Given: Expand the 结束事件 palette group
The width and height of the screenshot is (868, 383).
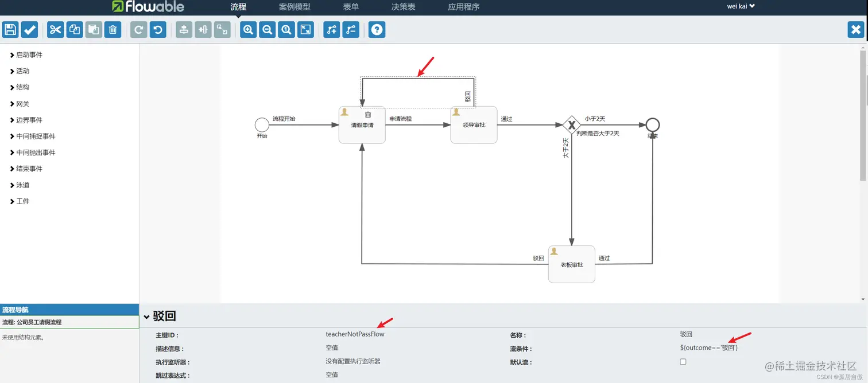Looking at the screenshot, I should point(26,169).
